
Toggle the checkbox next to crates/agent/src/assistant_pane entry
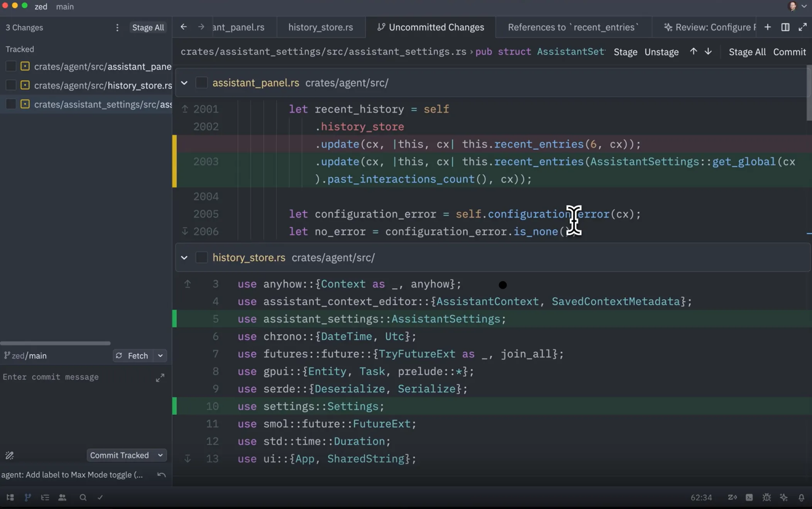[10, 66]
